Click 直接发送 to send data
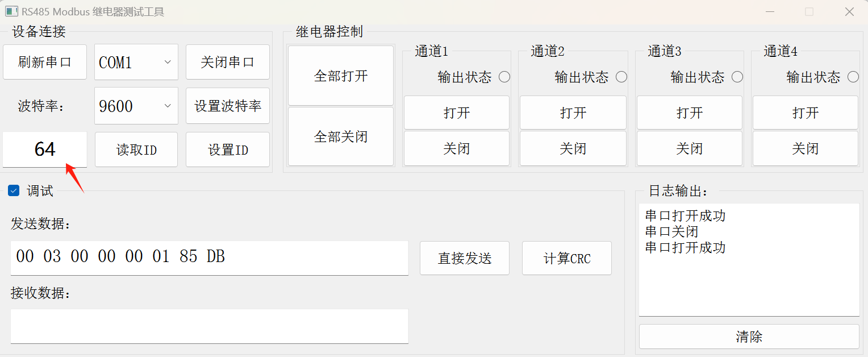This screenshot has height=357, width=868. click(x=465, y=258)
